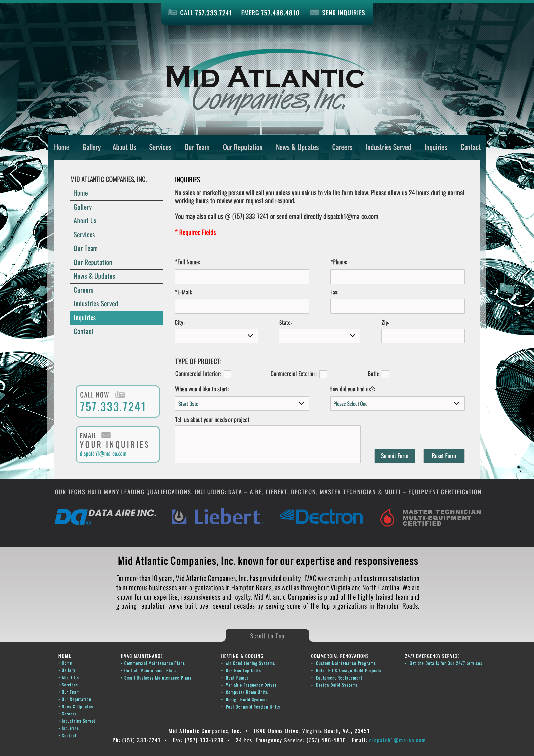534x756 pixels.
Task: Open Home in the top navigation bar
Action: click(62, 147)
